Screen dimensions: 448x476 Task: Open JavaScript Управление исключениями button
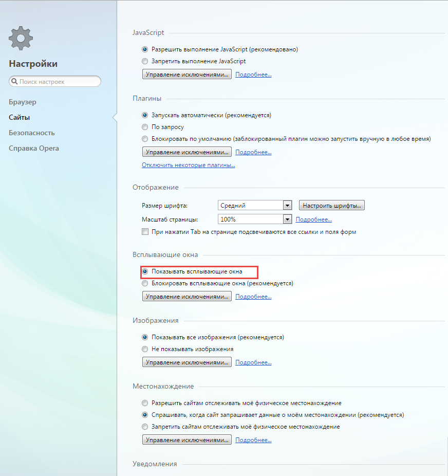coord(187,75)
